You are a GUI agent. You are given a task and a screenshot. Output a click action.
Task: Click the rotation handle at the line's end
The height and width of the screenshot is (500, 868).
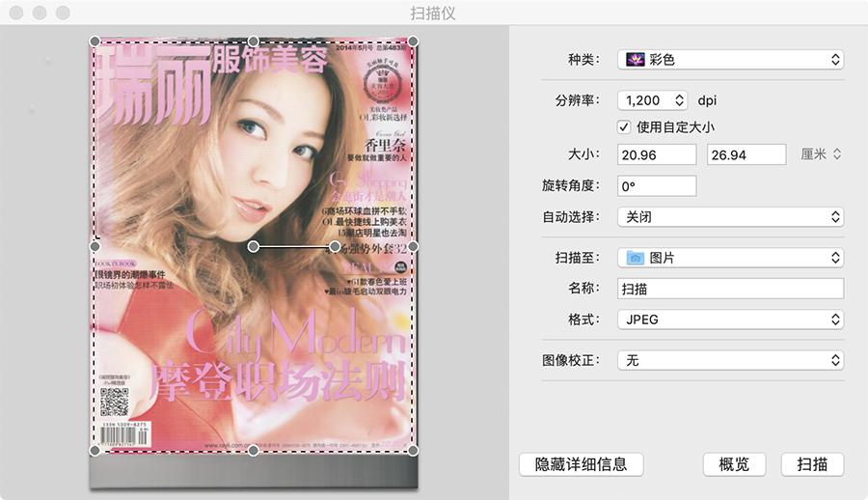[x=335, y=246]
